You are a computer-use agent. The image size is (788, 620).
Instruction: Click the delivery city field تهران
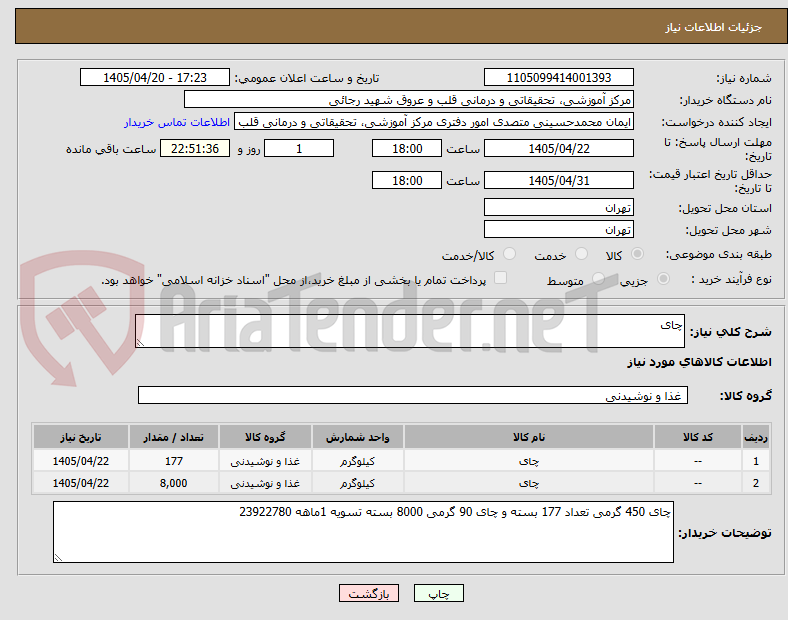pyautogui.click(x=558, y=229)
